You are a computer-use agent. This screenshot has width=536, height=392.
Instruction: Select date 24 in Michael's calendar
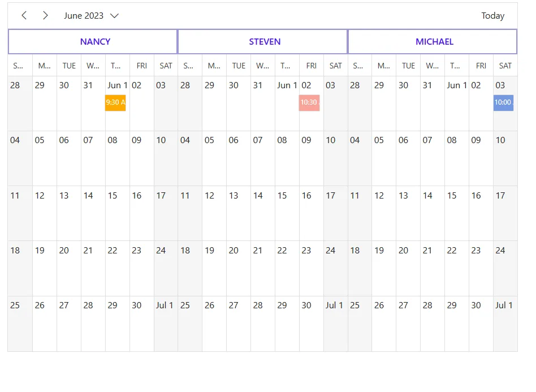(505, 269)
